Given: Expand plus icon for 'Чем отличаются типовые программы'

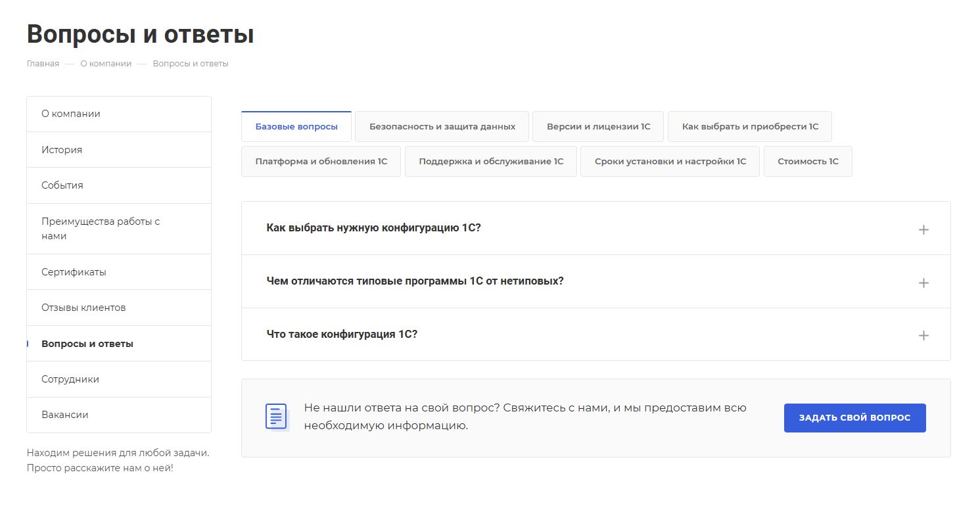Looking at the screenshot, I should click(x=923, y=283).
